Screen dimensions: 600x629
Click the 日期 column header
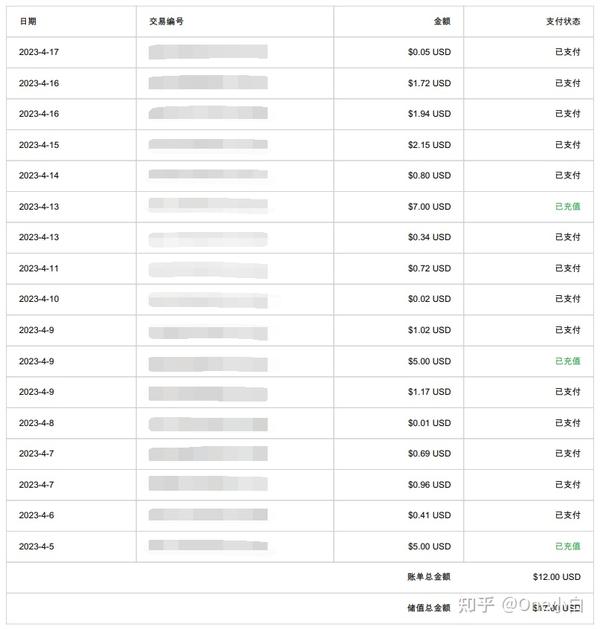coord(28,21)
